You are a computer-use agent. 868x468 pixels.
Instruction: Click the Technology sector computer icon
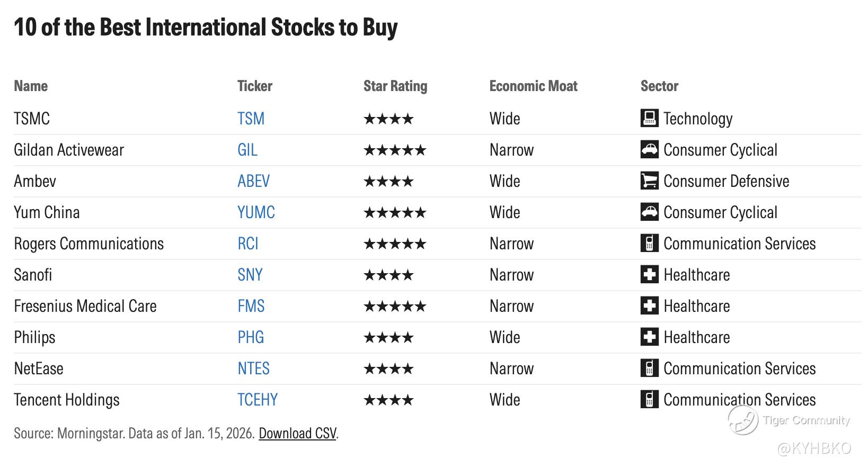(x=649, y=119)
